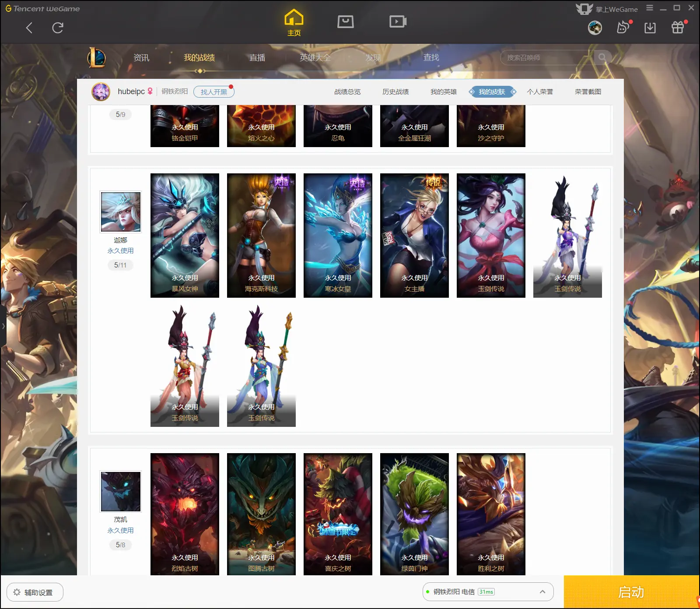Refresh the page with the reload icon
This screenshot has width=700, height=609.
click(x=58, y=28)
